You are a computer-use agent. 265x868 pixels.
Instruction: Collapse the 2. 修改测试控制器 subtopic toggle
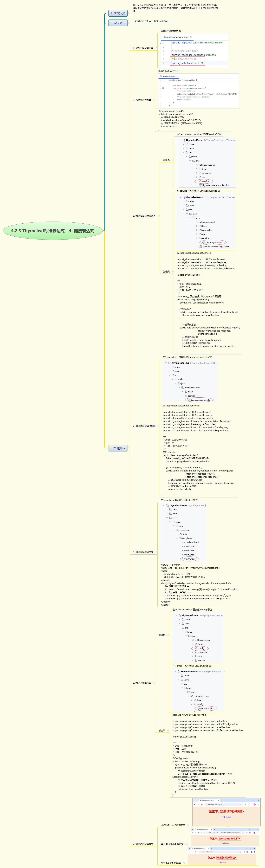[154, 100]
